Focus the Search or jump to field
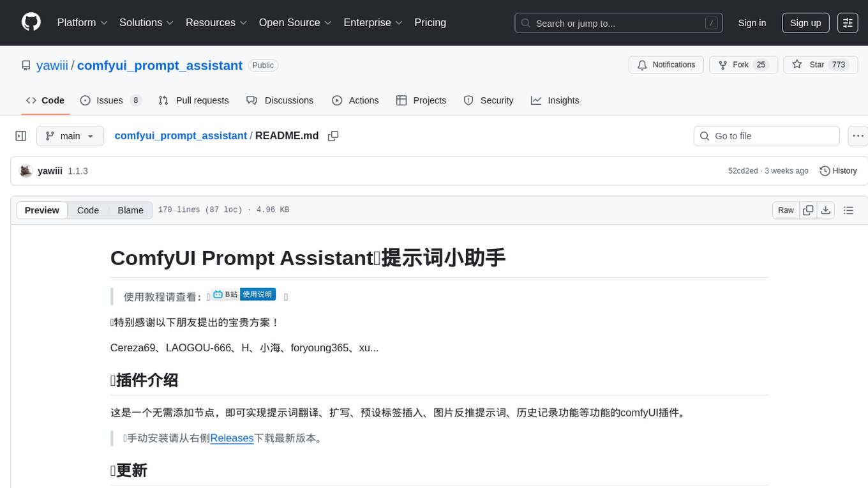The height and width of the screenshot is (488, 868). click(618, 23)
